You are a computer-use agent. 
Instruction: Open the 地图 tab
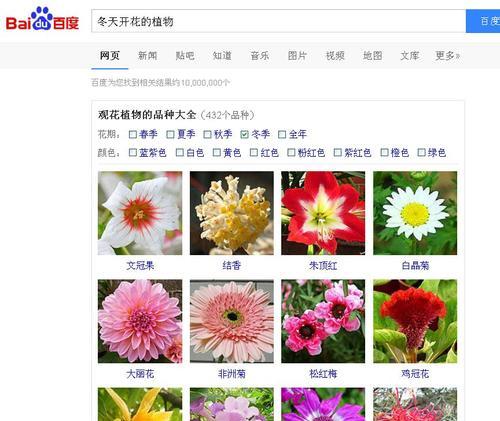pyautogui.click(x=372, y=56)
